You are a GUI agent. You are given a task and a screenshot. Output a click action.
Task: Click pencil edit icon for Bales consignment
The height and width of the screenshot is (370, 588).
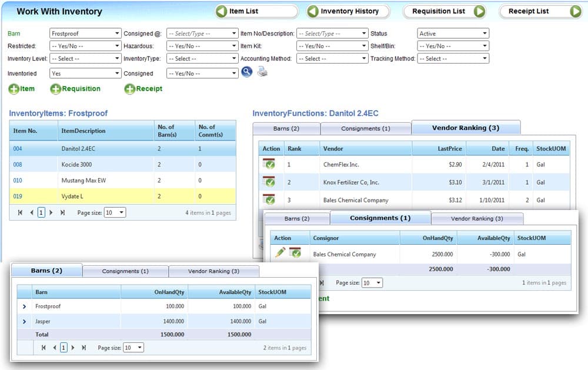tap(280, 252)
